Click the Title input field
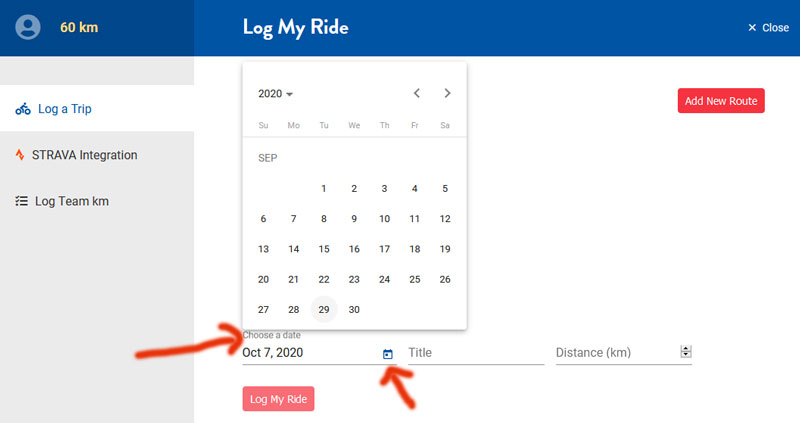The image size is (800, 423). point(476,353)
